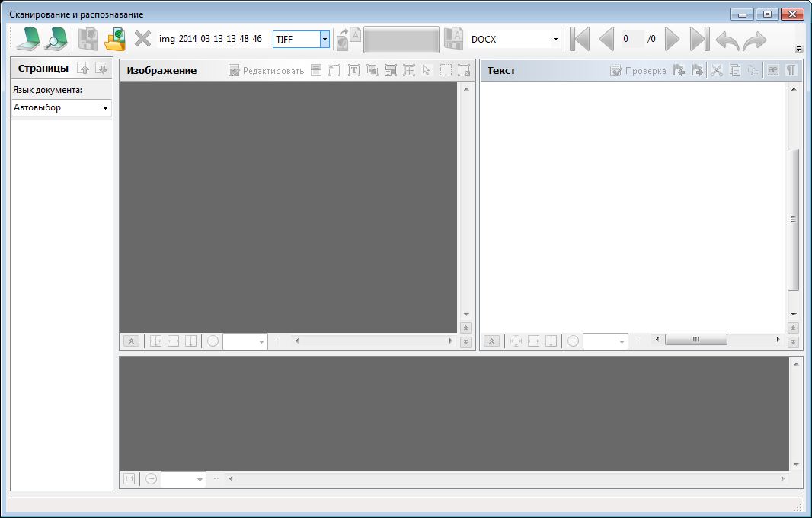The width and height of the screenshot is (812, 518).
Task: Expand the DOCX output format dropdown
Action: tap(555, 39)
